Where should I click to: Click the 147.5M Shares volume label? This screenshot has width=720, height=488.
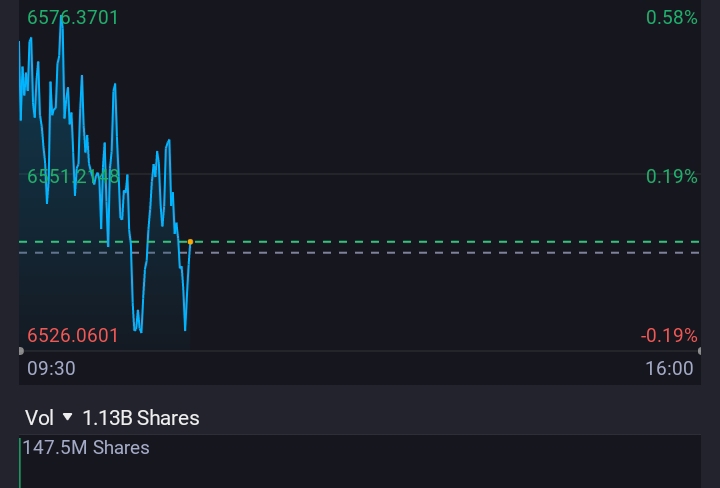(x=86, y=447)
